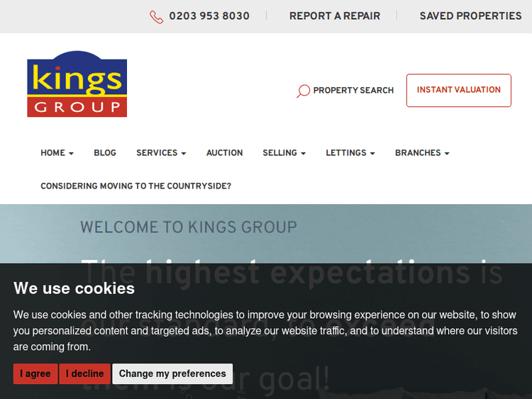Click the Instant Valuation button
532x399 pixels.
click(x=459, y=90)
